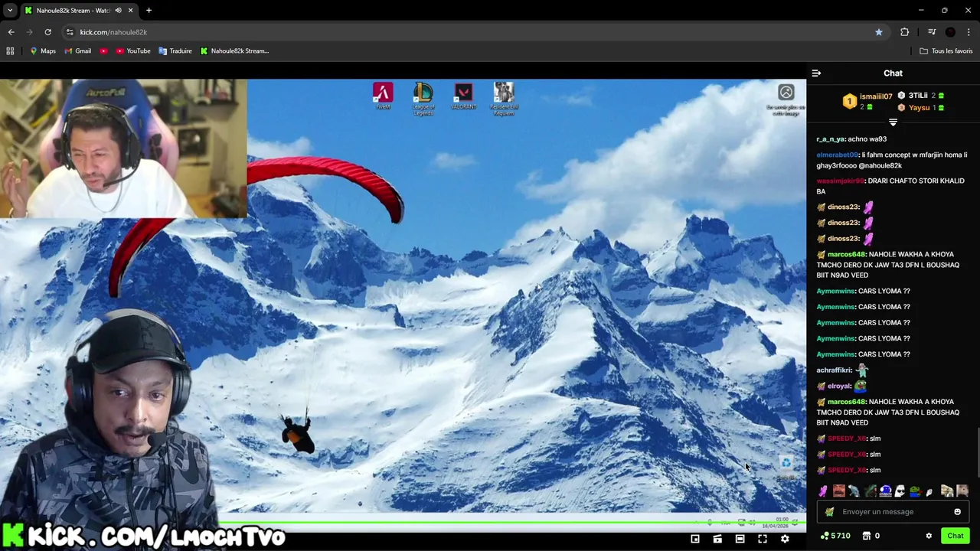Viewport: 980px width, 551px height.
Task: Select the blue headphones emote
Action: tap(885, 491)
